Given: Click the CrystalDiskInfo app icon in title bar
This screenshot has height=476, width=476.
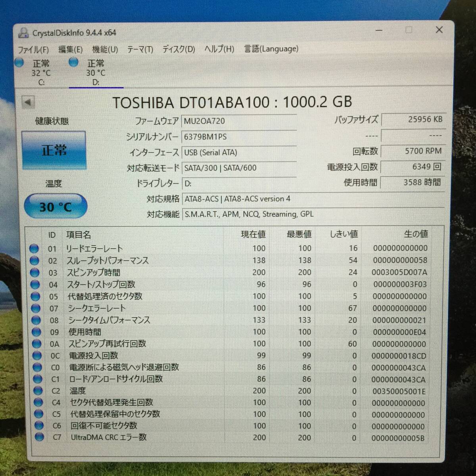Looking at the screenshot, I should tap(24, 33).
